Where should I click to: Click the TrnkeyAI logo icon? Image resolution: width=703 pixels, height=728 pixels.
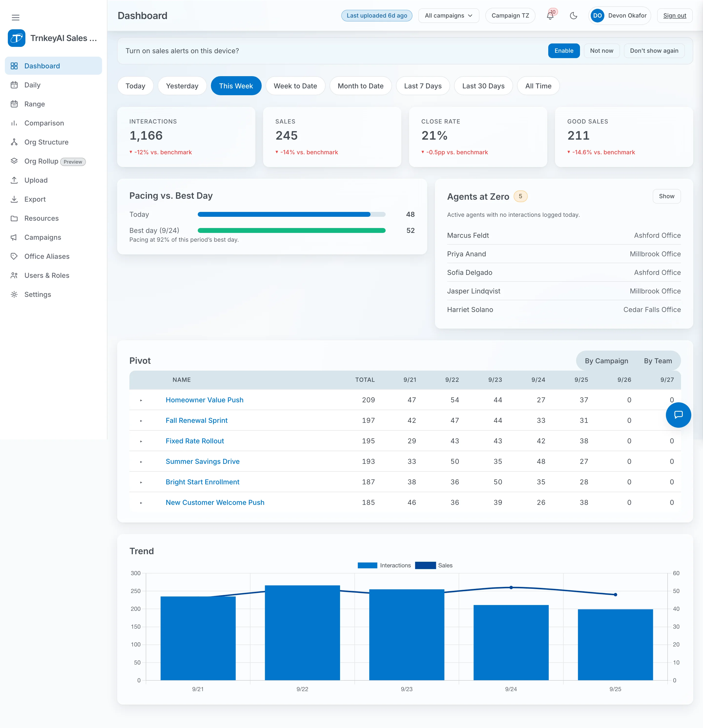point(16,38)
